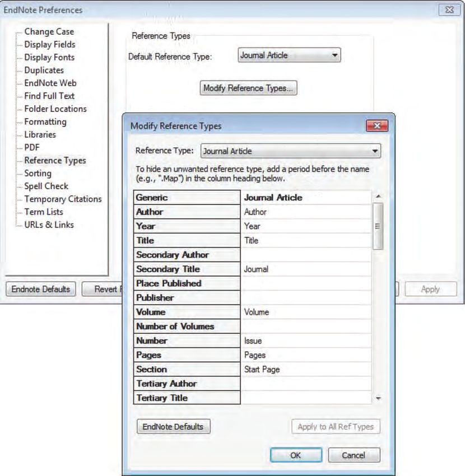Click scroll up arrow of field table

pyautogui.click(x=378, y=197)
